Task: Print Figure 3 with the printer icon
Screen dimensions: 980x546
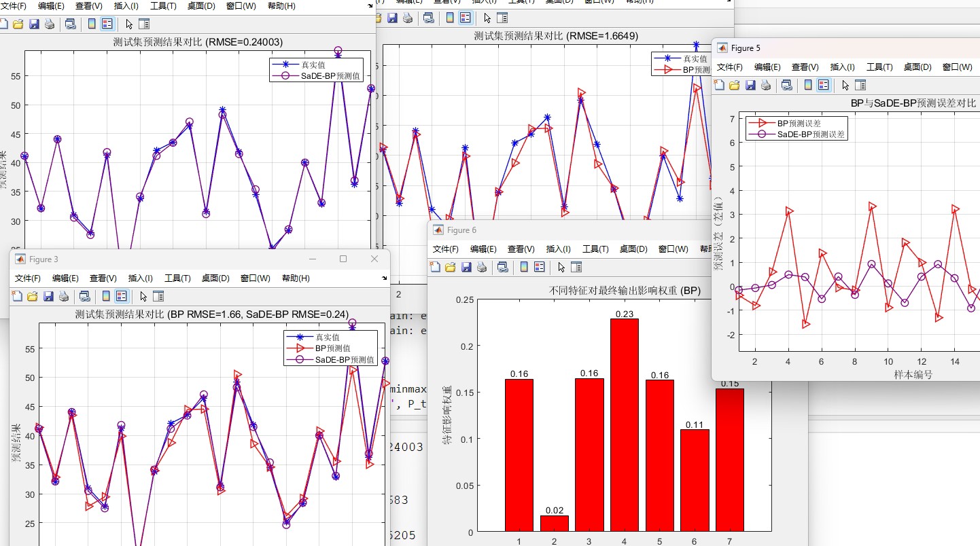Action: (63, 296)
